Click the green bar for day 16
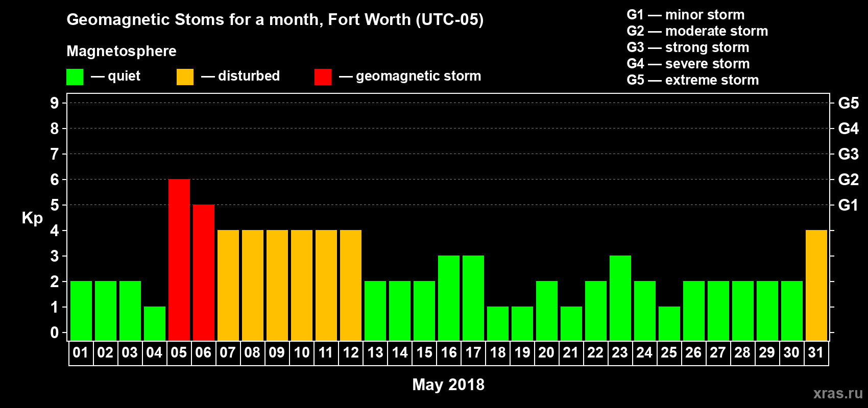The image size is (868, 408). (449, 298)
